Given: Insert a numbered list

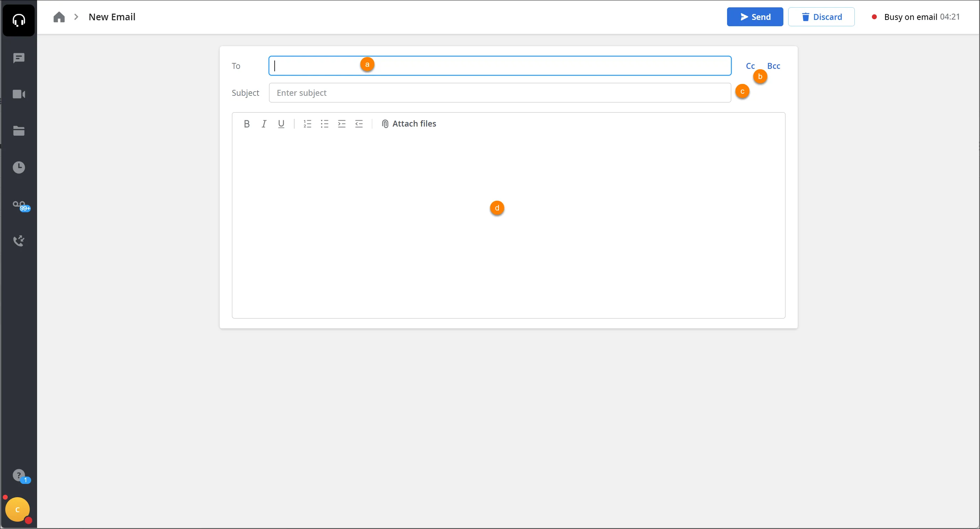Looking at the screenshot, I should pyautogui.click(x=308, y=124).
